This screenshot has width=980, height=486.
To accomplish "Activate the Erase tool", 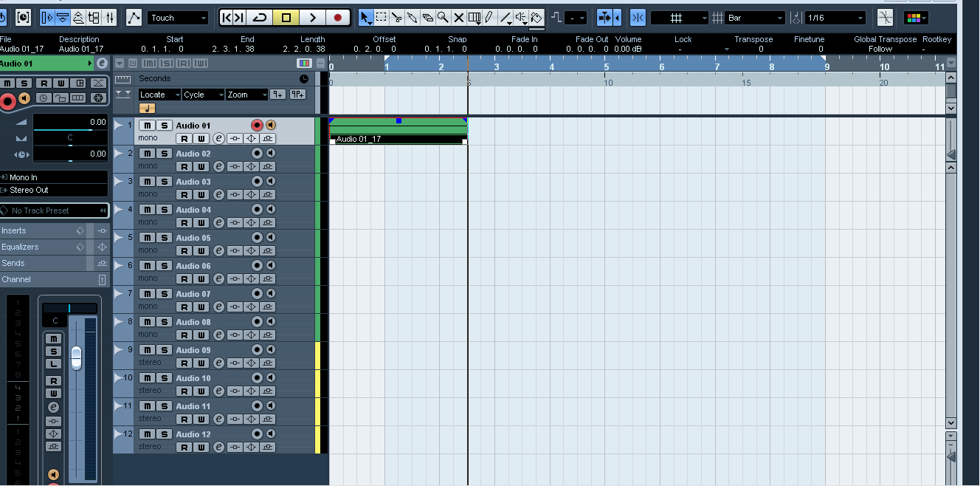I will point(427,18).
